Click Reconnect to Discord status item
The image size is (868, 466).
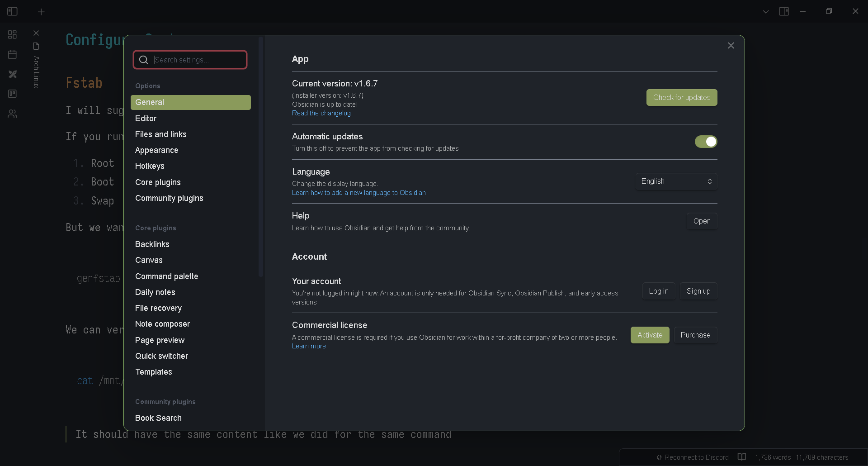click(693, 457)
